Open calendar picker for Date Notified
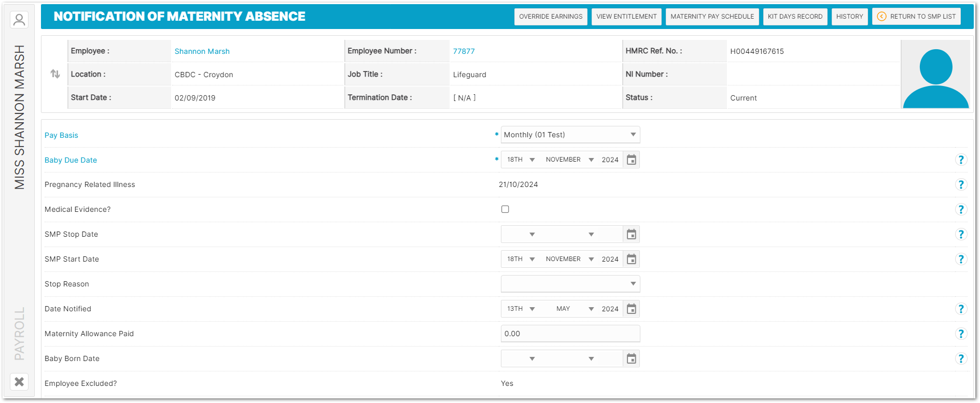The width and height of the screenshot is (980, 403). (631, 309)
